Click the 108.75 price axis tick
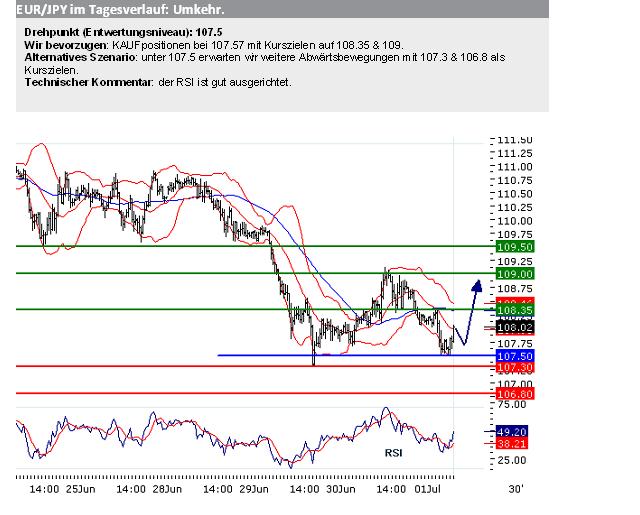This screenshot has height=515, width=640. [x=515, y=289]
